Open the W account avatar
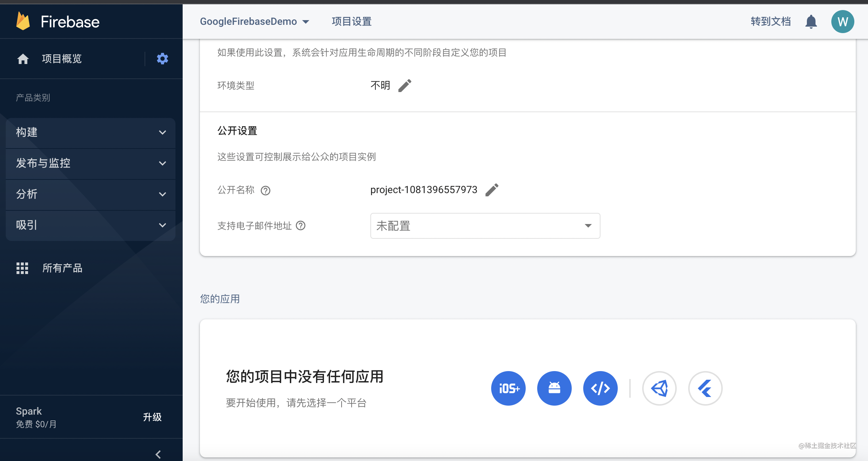Viewport: 868px width, 461px height. click(842, 22)
